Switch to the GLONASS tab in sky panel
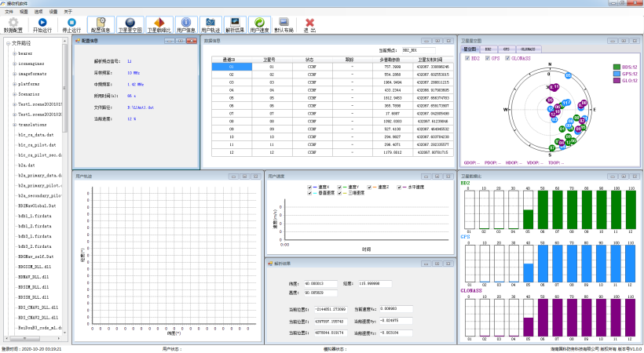Screen dimensions: 644x353 [x=528, y=49]
